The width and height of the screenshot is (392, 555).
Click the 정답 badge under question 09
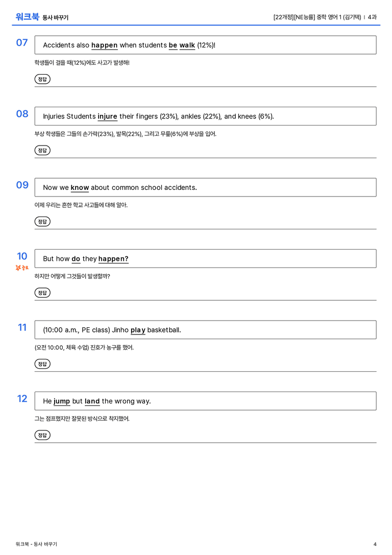pyautogui.click(x=42, y=221)
